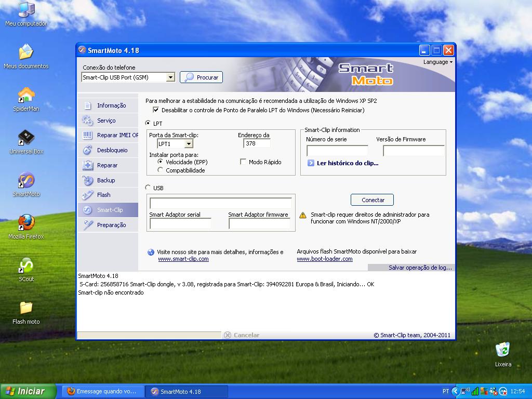Image resolution: width=532 pixels, height=399 pixels.
Task: Click the Conectar button
Action: point(372,200)
